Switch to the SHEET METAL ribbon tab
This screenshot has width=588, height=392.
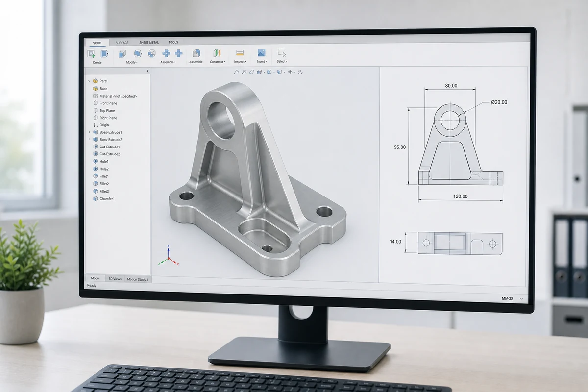pyautogui.click(x=149, y=43)
